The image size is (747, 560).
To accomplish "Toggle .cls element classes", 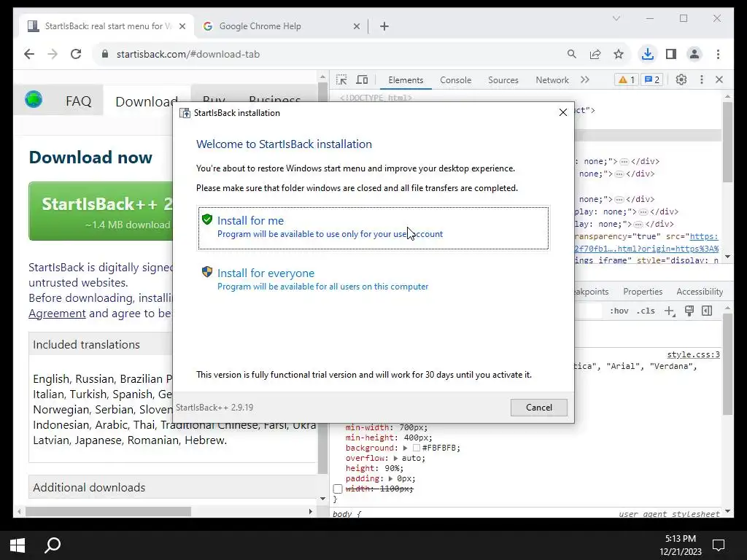I will coord(646,311).
